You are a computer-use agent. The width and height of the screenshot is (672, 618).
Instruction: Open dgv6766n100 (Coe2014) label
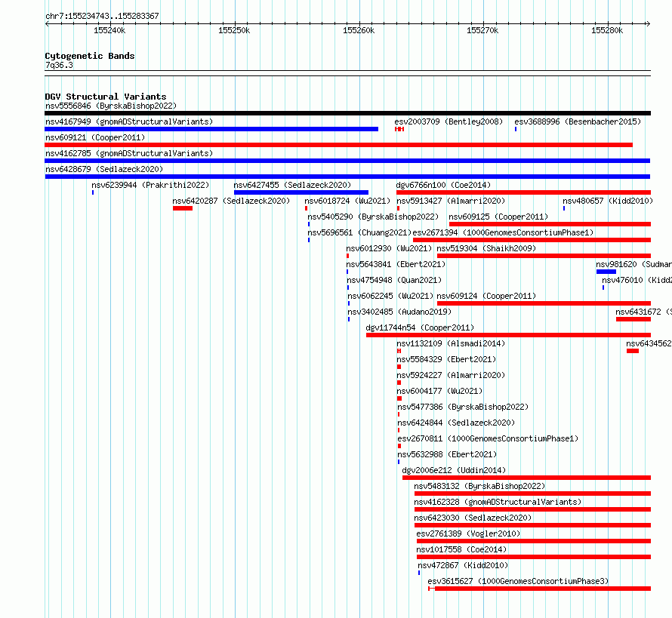tap(443, 185)
